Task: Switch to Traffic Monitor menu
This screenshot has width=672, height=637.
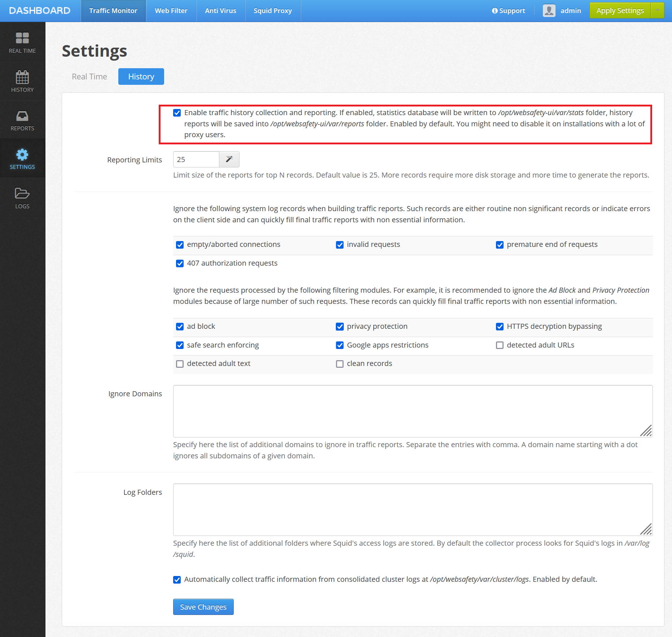Action: pyautogui.click(x=113, y=11)
